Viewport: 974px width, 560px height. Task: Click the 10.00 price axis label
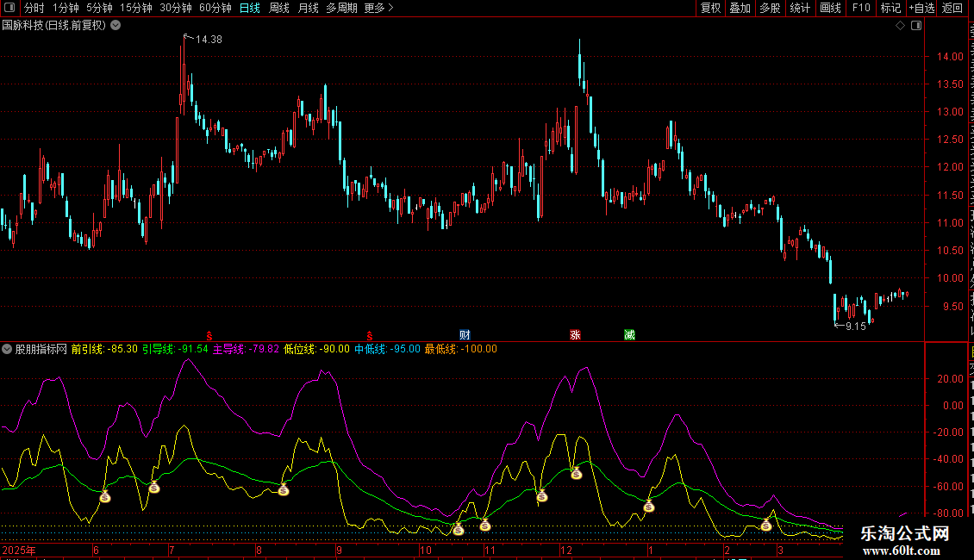coord(950,278)
